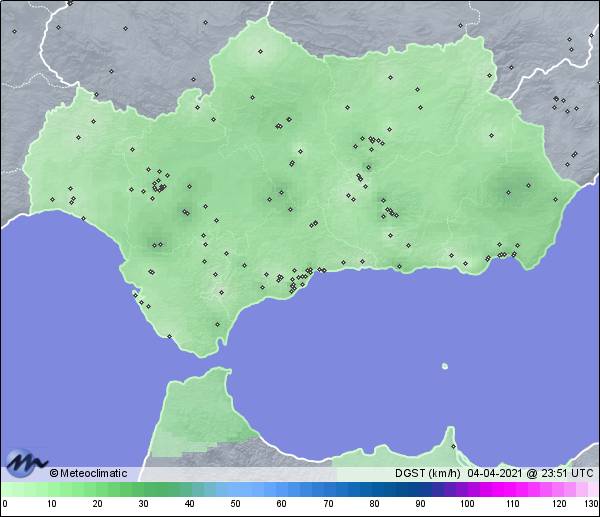This screenshot has height=517, width=600.
Task: Click the scale label 70
Action: (328, 503)
